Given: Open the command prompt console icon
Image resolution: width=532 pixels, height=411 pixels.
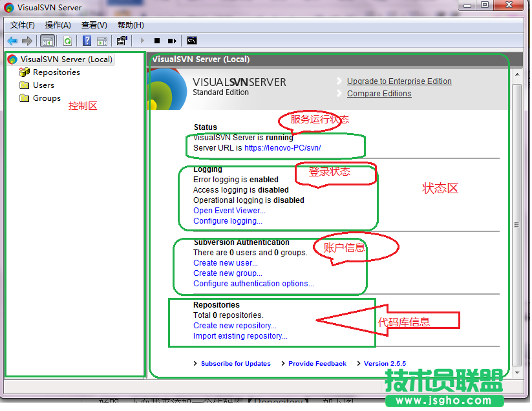Looking at the screenshot, I should (191, 40).
